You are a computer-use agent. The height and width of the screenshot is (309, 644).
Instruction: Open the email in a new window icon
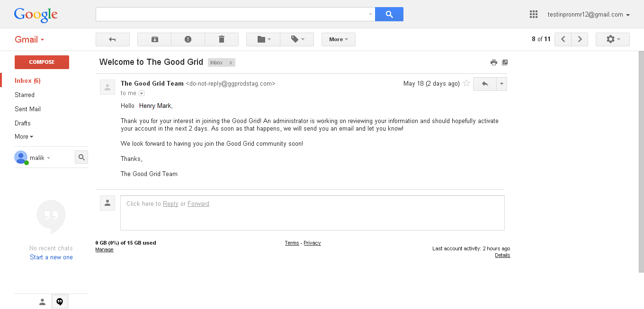tap(505, 62)
